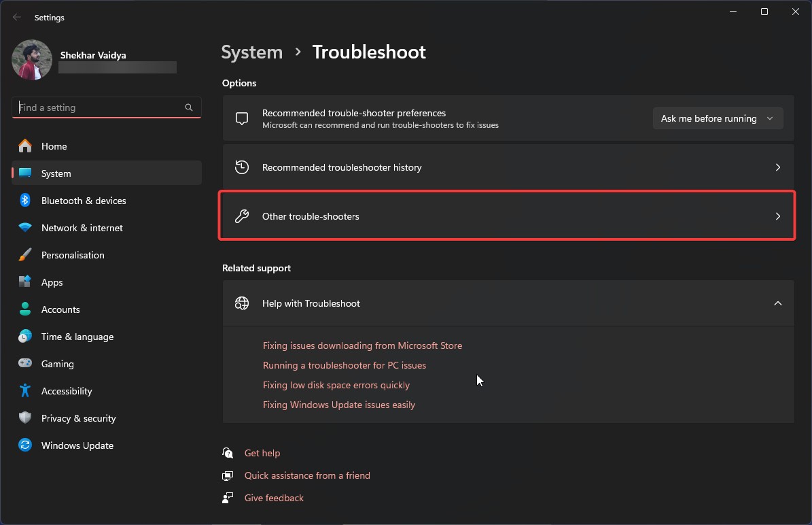Open Other trouble-shooters
The height and width of the screenshot is (525, 812).
tap(507, 216)
